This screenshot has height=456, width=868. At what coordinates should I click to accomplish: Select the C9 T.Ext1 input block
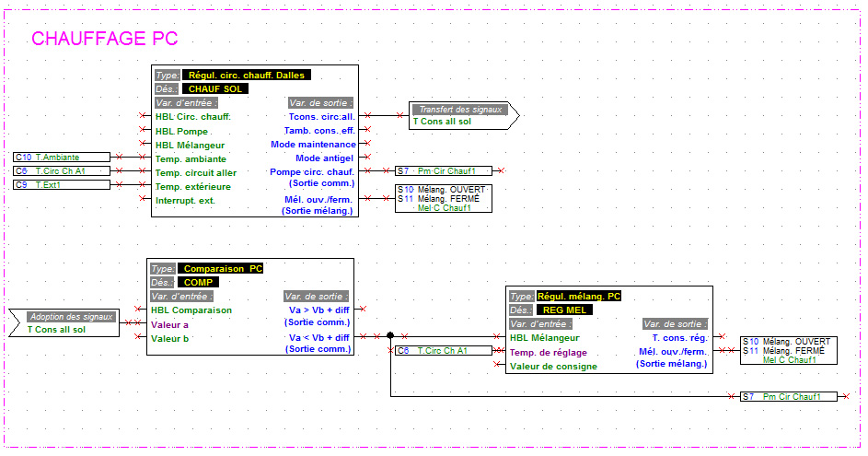(x=61, y=185)
